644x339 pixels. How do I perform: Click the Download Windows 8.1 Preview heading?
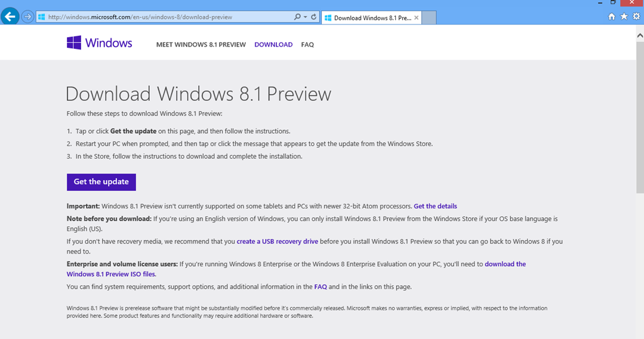click(198, 94)
